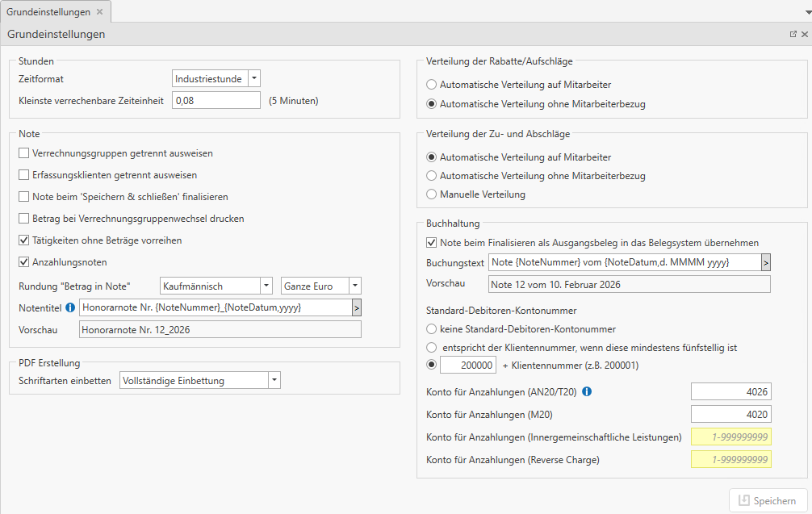Click the Reverse Charge account number field
Screen dimensions: 812x514
tap(730, 460)
